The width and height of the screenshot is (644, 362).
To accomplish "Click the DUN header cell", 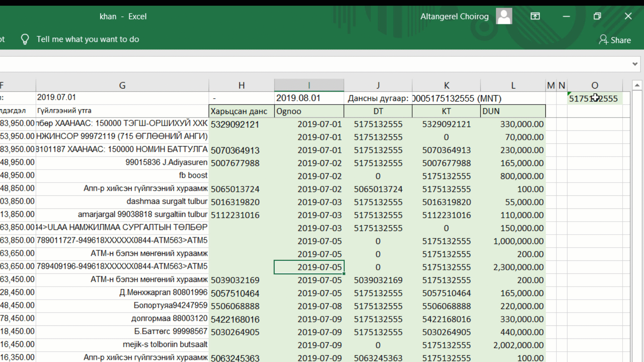I will [513, 111].
